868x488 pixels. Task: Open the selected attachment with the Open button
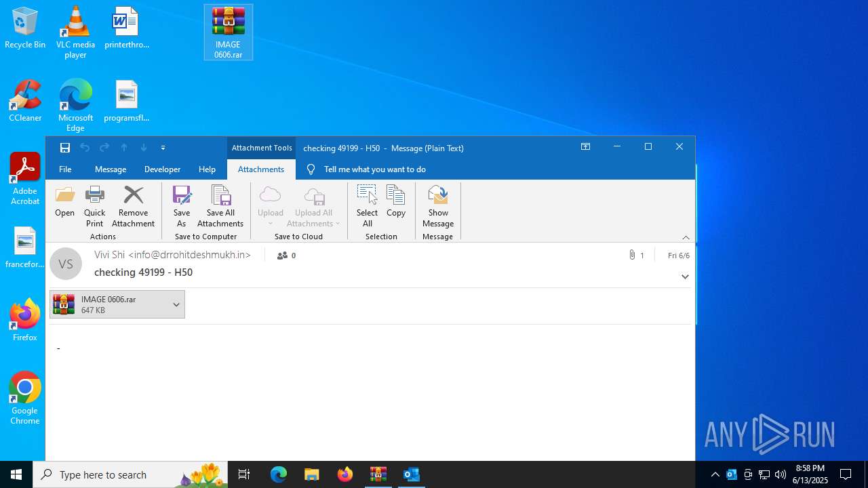[x=64, y=202]
